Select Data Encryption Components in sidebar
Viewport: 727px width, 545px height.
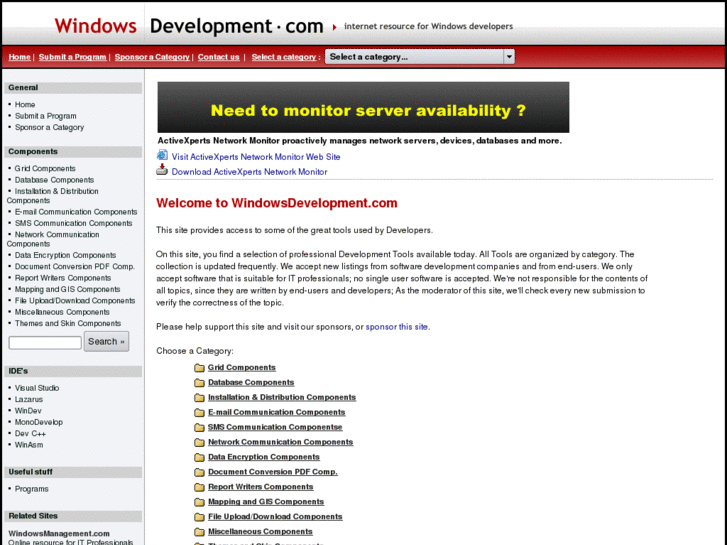pyautogui.click(x=65, y=255)
